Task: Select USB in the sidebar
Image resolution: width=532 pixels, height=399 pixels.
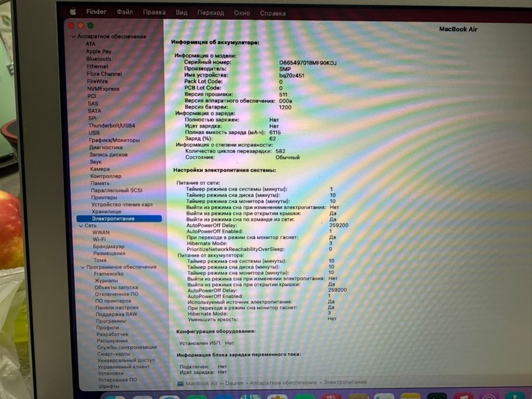Action: [x=94, y=133]
